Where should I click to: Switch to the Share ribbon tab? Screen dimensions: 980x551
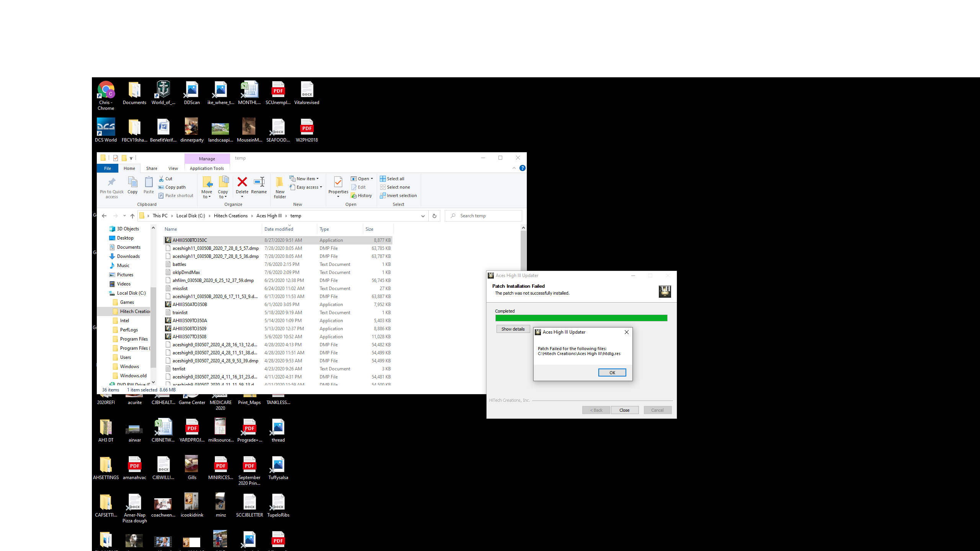click(x=152, y=168)
